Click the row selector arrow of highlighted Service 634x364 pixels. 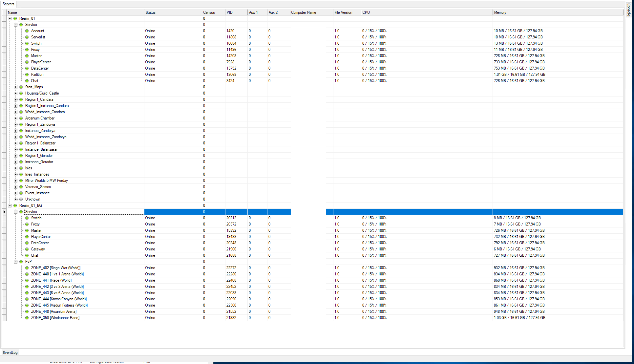point(4,212)
